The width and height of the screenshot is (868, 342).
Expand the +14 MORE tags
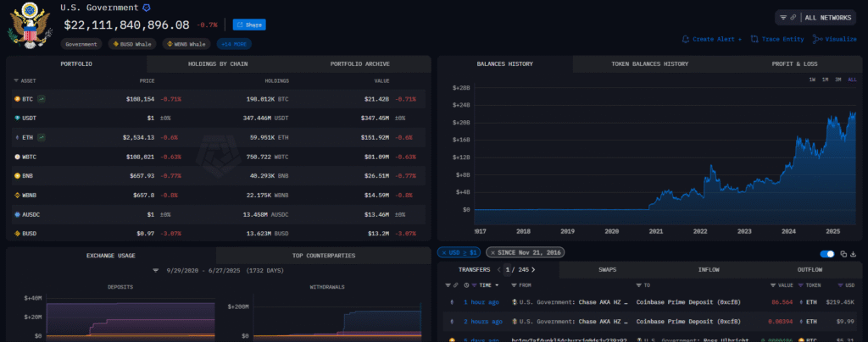tap(234, 43)
